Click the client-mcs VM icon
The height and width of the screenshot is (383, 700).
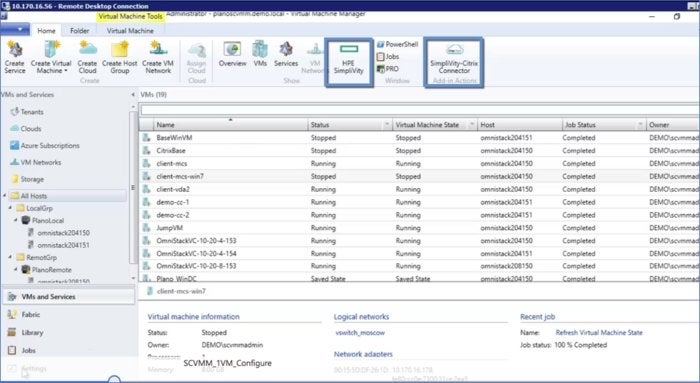coord(146,163)
